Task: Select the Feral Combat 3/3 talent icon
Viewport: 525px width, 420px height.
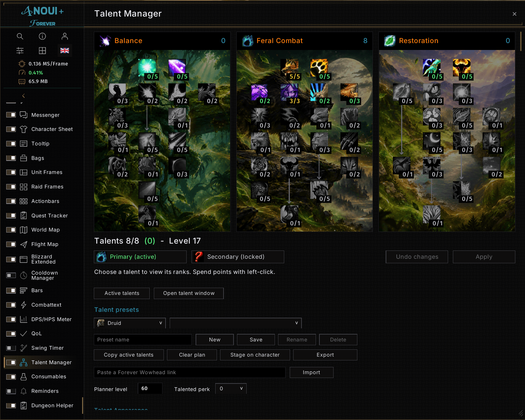Action: coord(289,92)
